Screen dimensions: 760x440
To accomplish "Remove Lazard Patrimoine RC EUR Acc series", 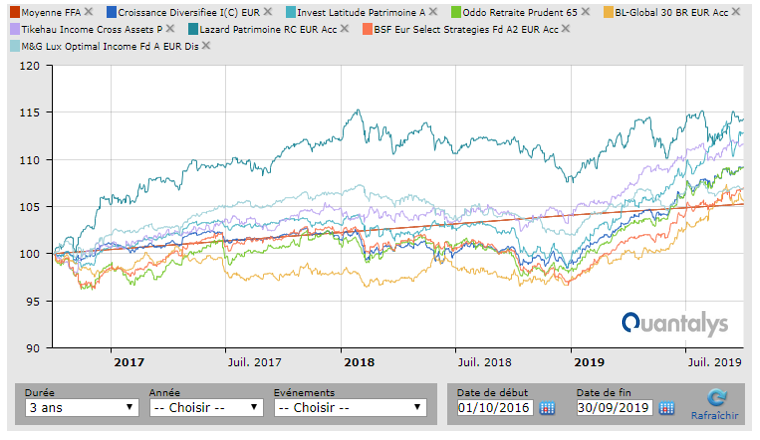I will pos(344,29).
